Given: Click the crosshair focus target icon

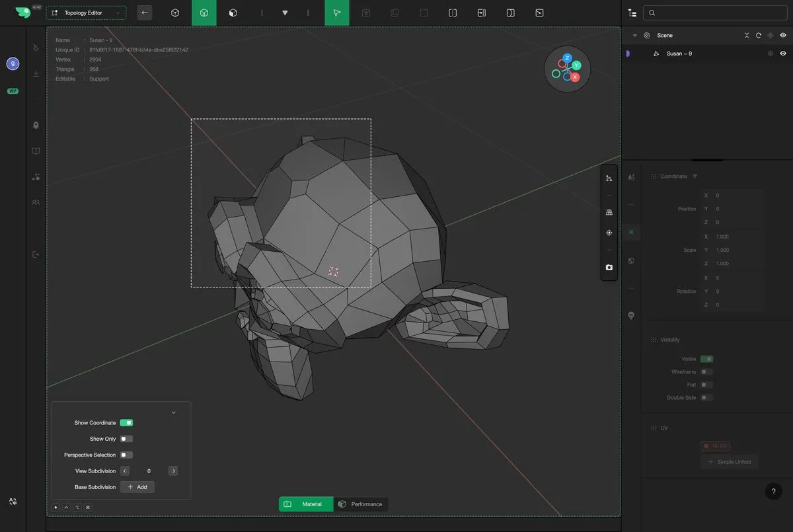Looking at the screenshot, I should click(x=609, y=233).
